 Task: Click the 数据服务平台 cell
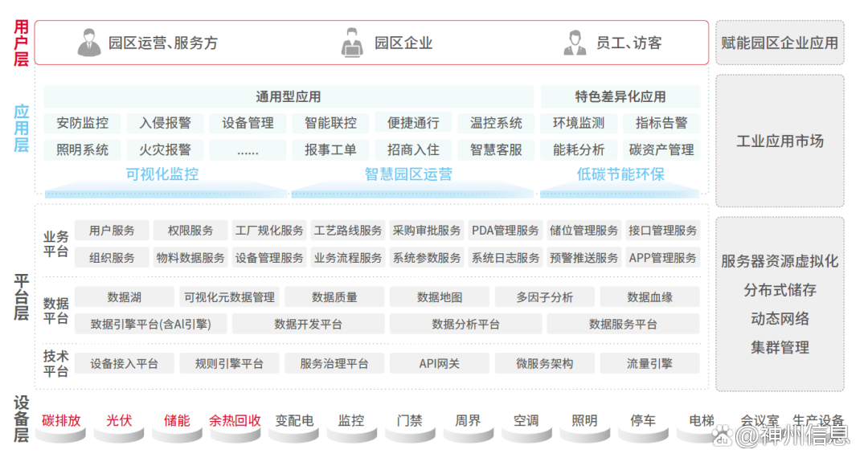[x=624, y=324]
